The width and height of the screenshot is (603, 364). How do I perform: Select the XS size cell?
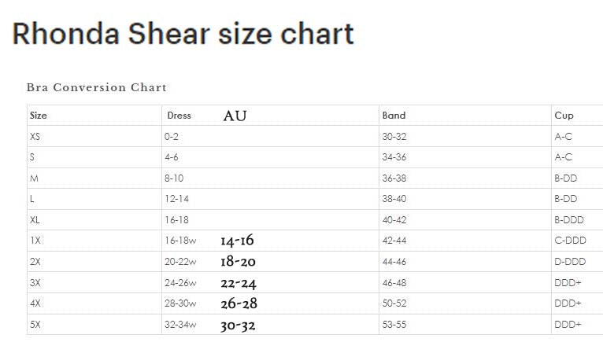click(35, 137)
